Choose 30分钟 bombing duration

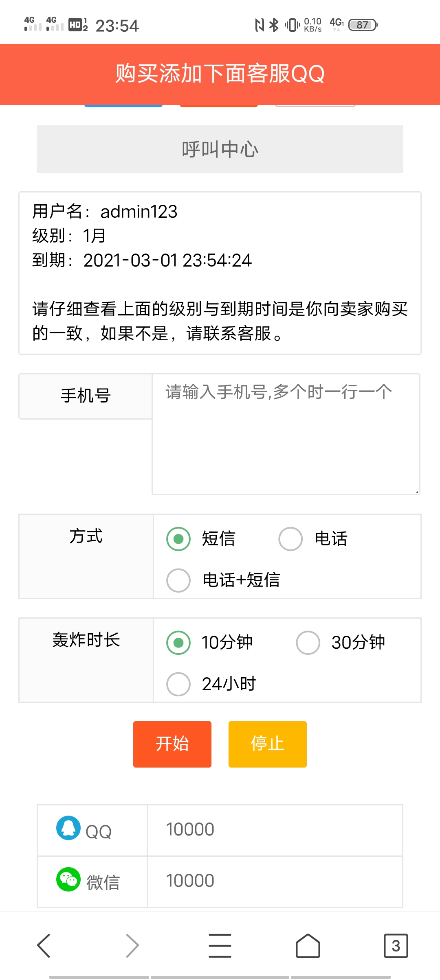pos(308,642)
